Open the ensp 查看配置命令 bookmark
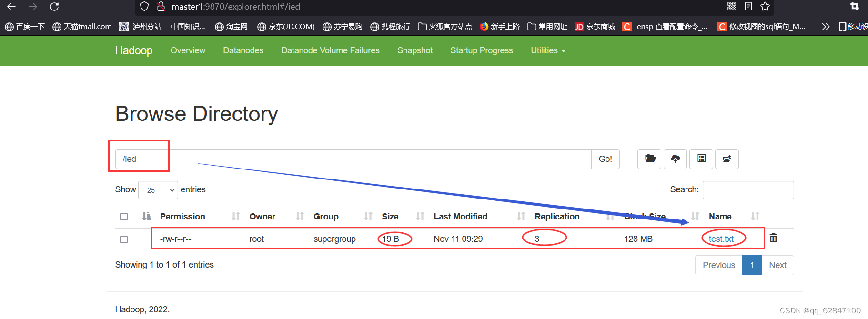Screen dimensions: 868x319 pos(665,27)
